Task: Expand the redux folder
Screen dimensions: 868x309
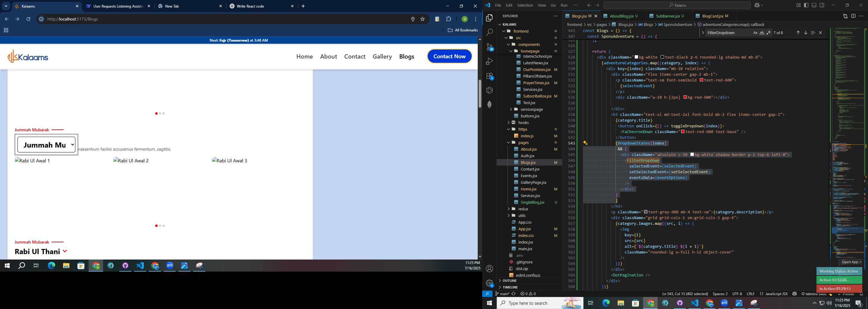Action: (523, 209)
